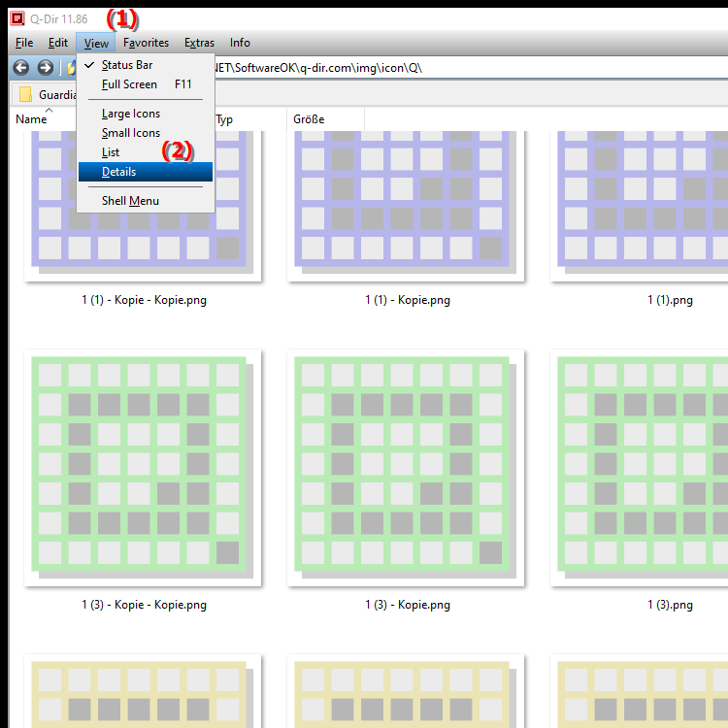Open the Extras menu
The width and height of the screenshot is (728, 728).
[199, 43]
